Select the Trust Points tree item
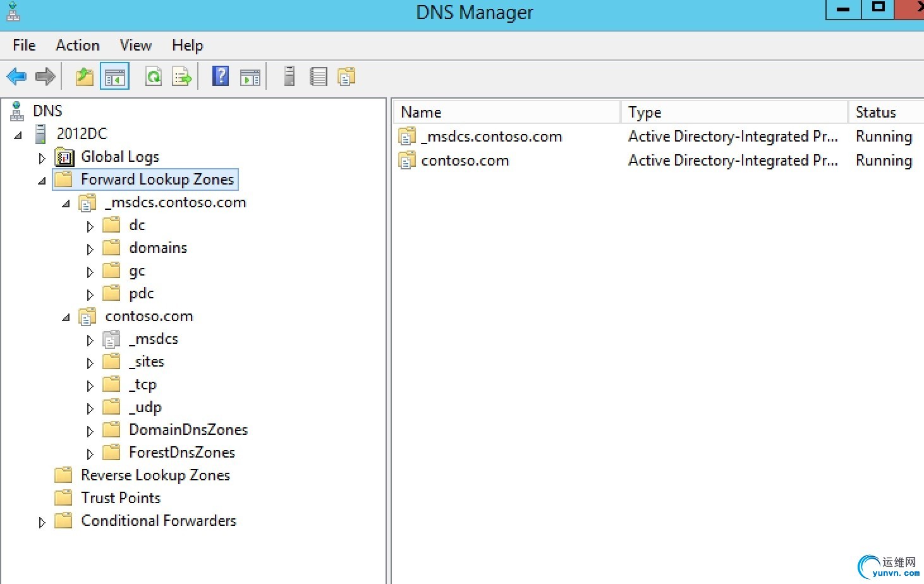Image resolution: width=924 pixels, height=584 pixels. 121,498
